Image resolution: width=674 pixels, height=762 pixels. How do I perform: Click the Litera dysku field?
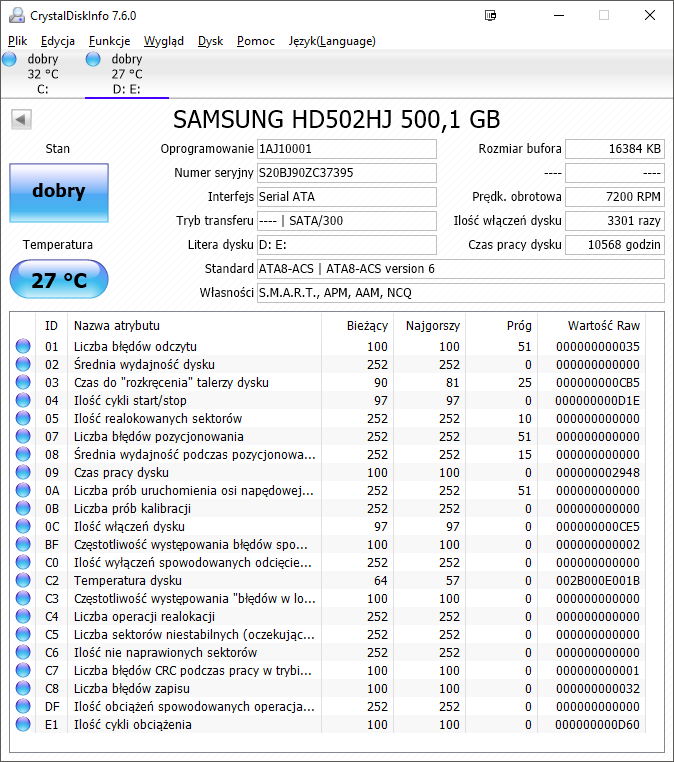346,244
